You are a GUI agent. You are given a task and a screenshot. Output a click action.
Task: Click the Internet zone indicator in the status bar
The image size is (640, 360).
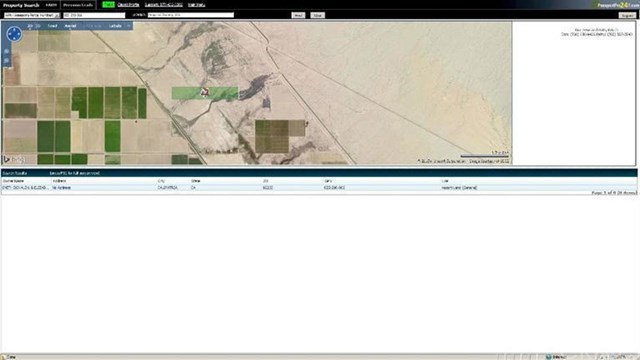(556, 357)
